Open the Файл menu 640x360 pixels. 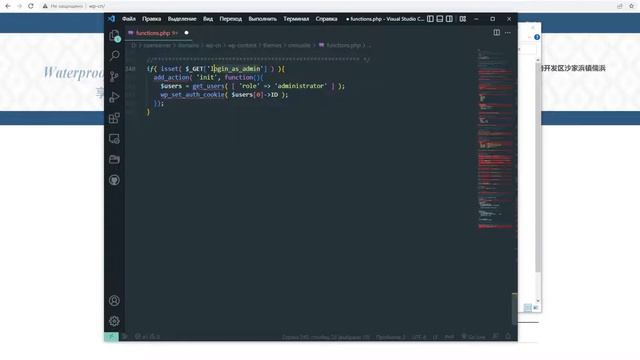(129, 19)
